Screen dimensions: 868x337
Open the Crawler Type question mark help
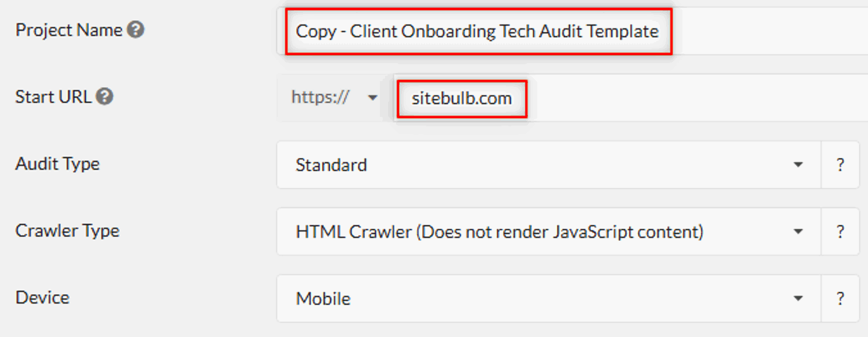(x=840, y=232)
